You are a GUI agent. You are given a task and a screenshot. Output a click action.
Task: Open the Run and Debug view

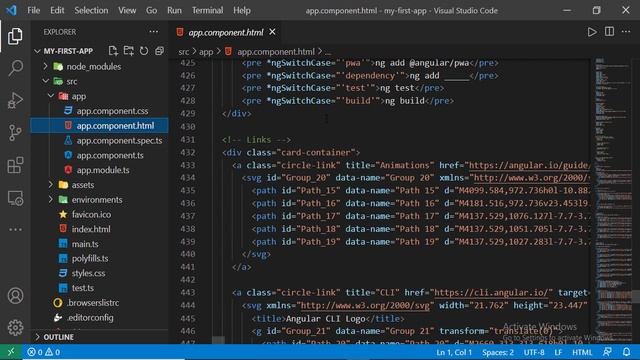point(15,100)
